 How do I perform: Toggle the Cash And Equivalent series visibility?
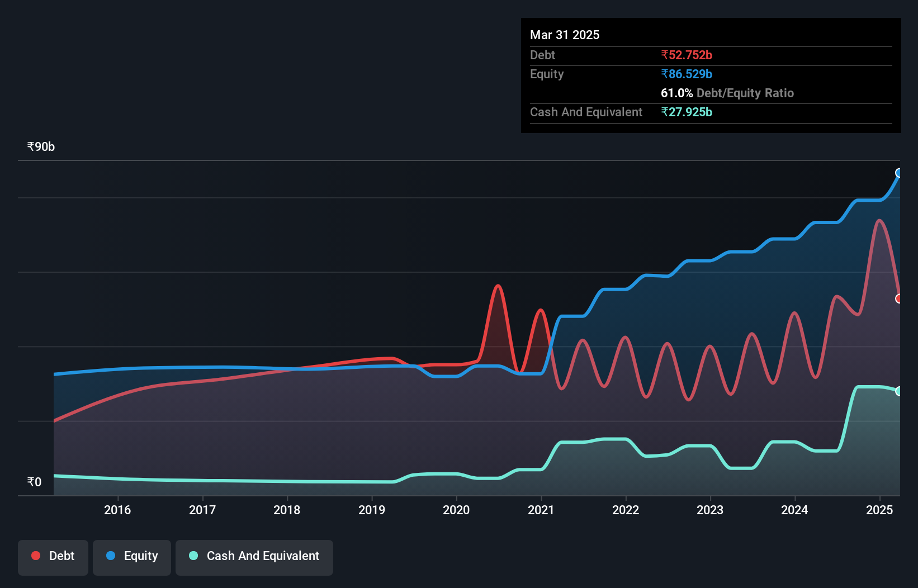coord(254,557)
